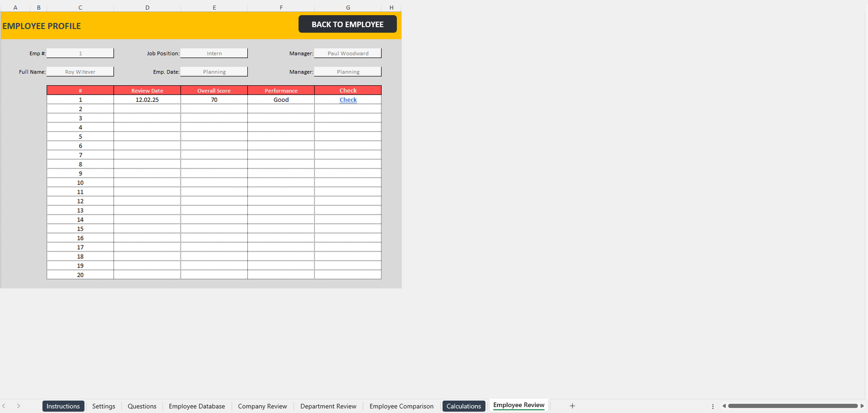Click the next sheet navigation arrow
868x413 pixels.
coord(18,406)
